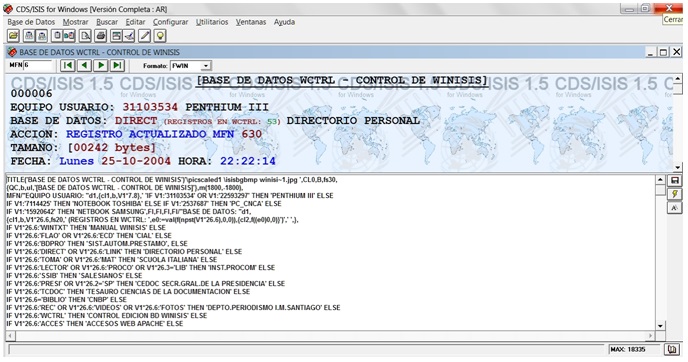Viewport: 688px width, 362px height.
Task: Click format line containing 'TESAURO CIENCIAS'
Action: pos(128,292)
